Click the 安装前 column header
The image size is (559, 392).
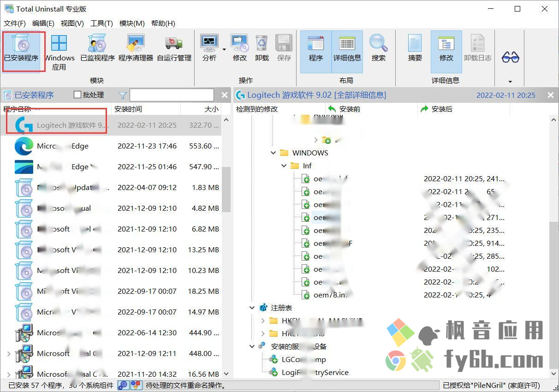tap(350, 109)
